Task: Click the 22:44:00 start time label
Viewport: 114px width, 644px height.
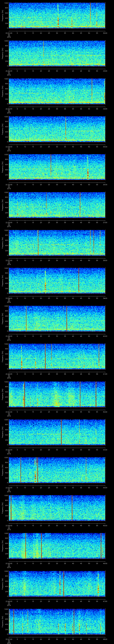Action: pyautogui.click(x=9, y=525)
